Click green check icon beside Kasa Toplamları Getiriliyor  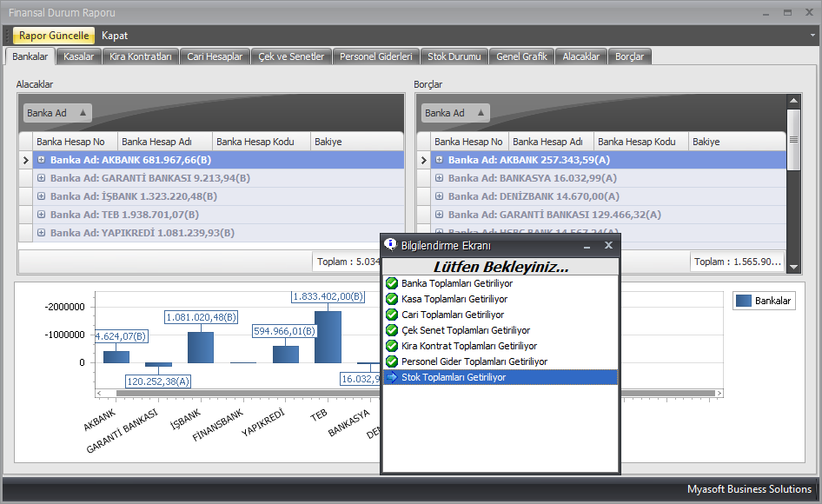(392, 299)
